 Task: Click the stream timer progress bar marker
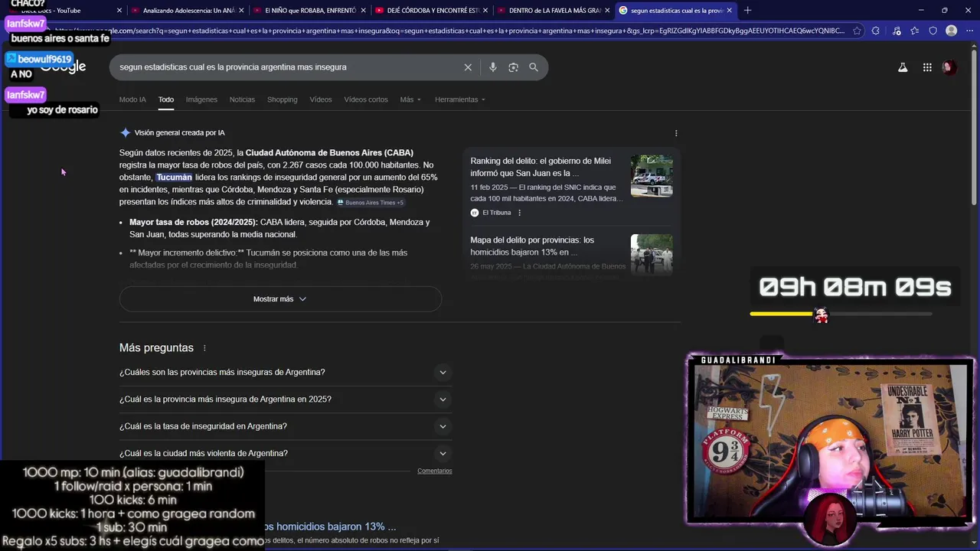click(821, 315)
